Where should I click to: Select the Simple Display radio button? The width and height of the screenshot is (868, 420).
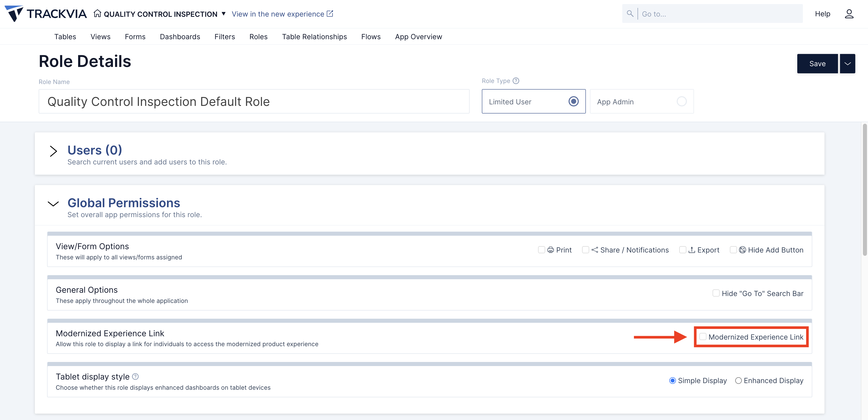(673, 381)
